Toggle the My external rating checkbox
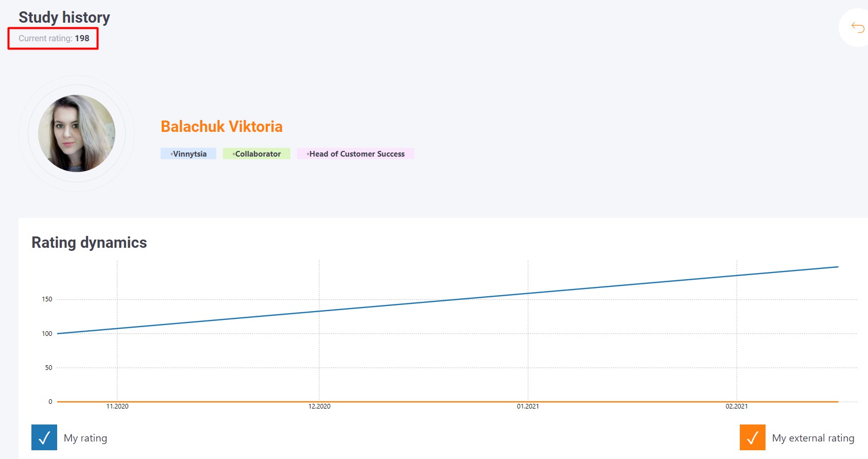The height and width of the screenshot is (459, 868). click(x=753, y=437)
